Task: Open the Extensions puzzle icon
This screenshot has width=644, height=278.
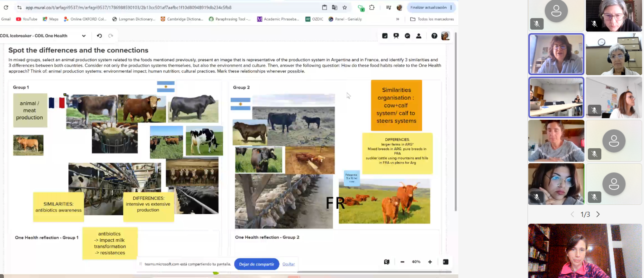Action: [372, 7]
